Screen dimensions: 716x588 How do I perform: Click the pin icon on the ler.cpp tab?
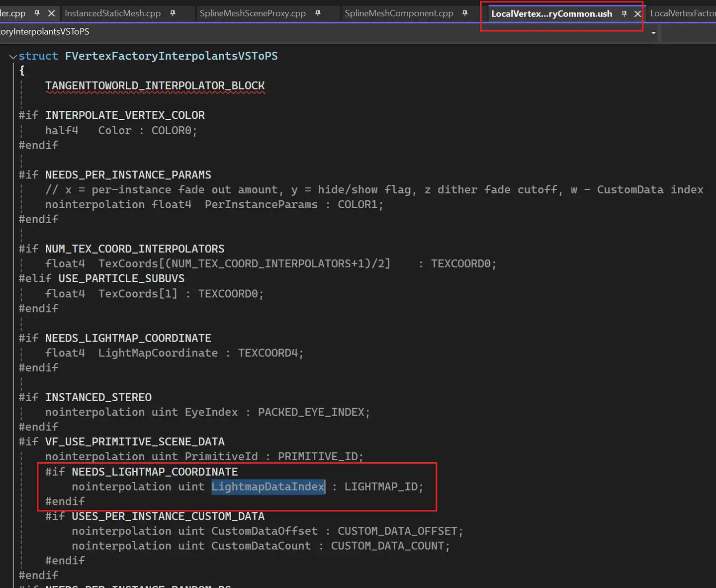(37, 13)
